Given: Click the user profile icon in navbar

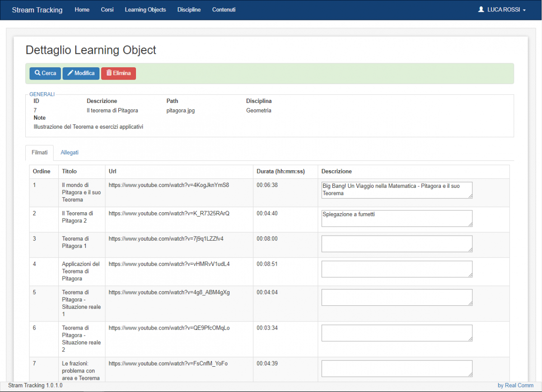Looking at the screenshot, I should click(x=481, y=9).
